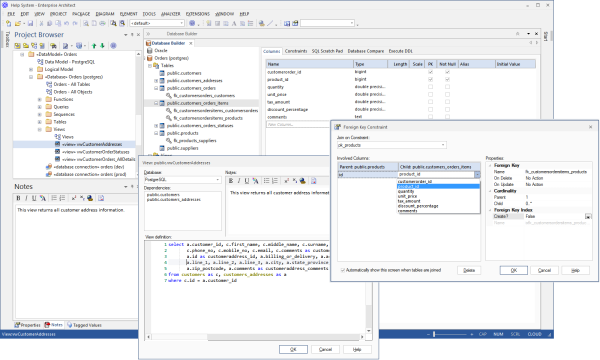Toggle PK checkbox for unit_price column

point(430,94)
